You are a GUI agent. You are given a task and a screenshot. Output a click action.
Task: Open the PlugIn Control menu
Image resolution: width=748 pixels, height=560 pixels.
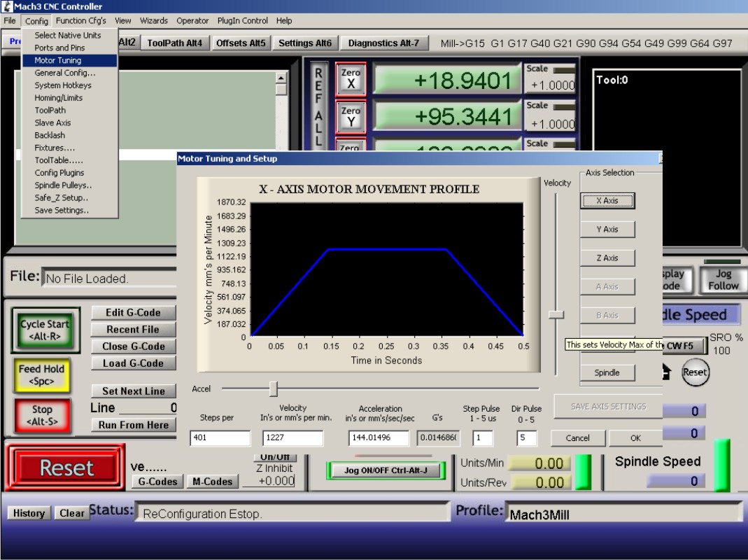[242, 21]
